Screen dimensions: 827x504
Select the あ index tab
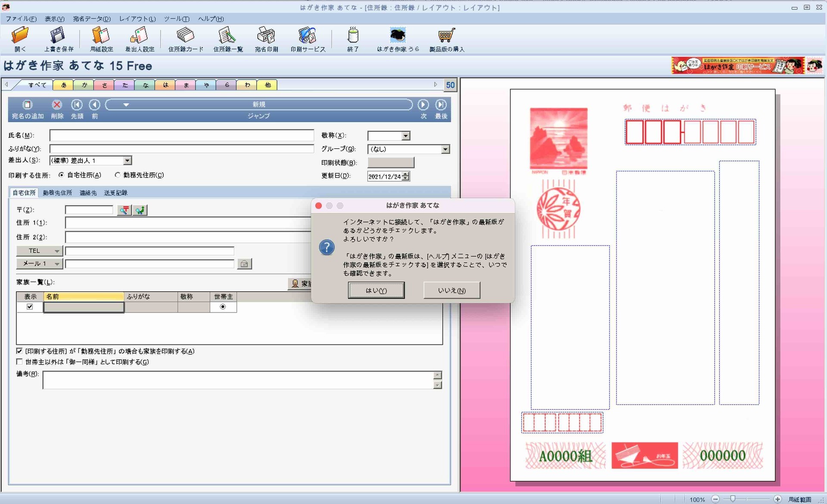[x=63, y=85]
